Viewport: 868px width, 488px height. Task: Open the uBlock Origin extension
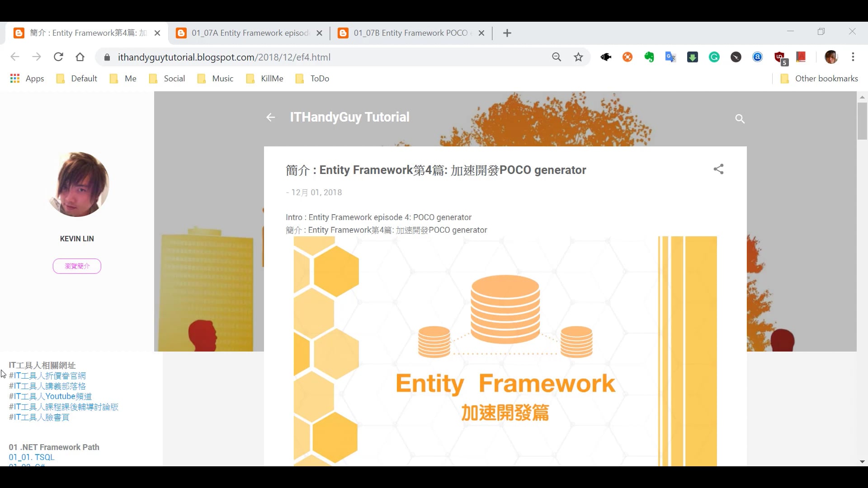coord(779,57)
